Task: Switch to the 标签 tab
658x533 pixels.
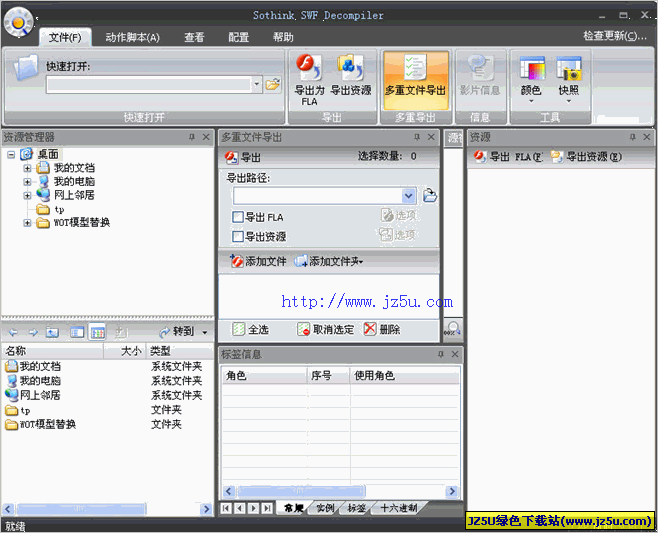Action: 357,508
